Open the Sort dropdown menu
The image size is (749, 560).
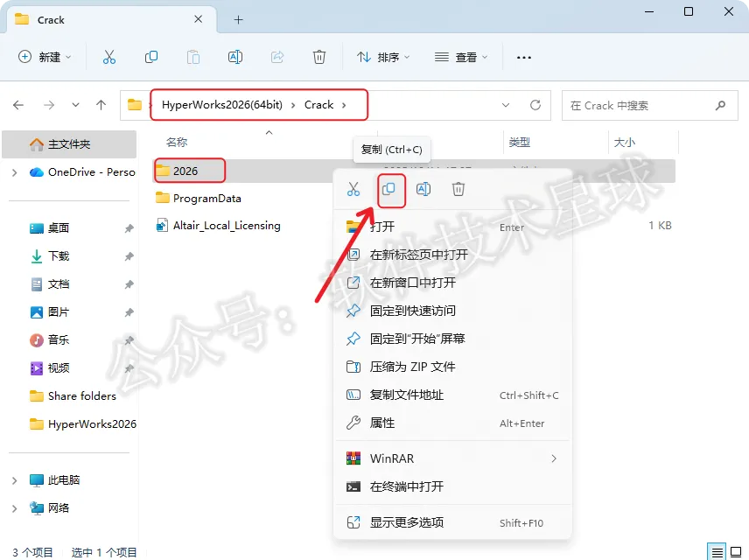click(383, 58)
